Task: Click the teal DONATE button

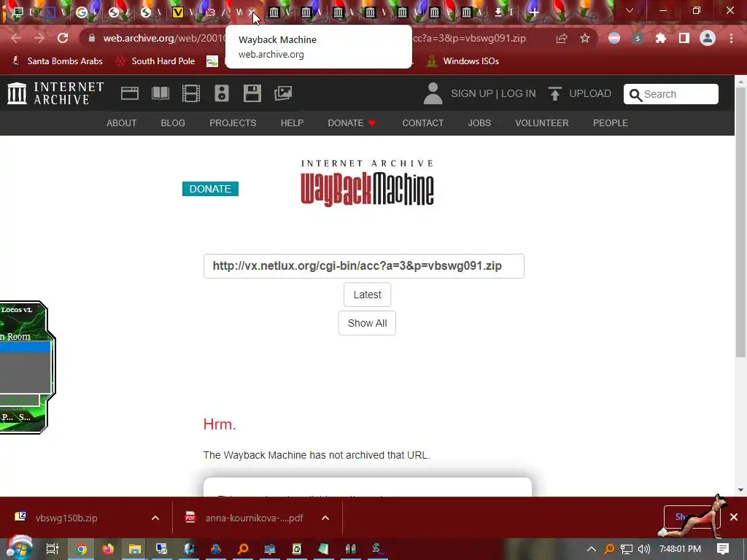Action: coord(210,189)
